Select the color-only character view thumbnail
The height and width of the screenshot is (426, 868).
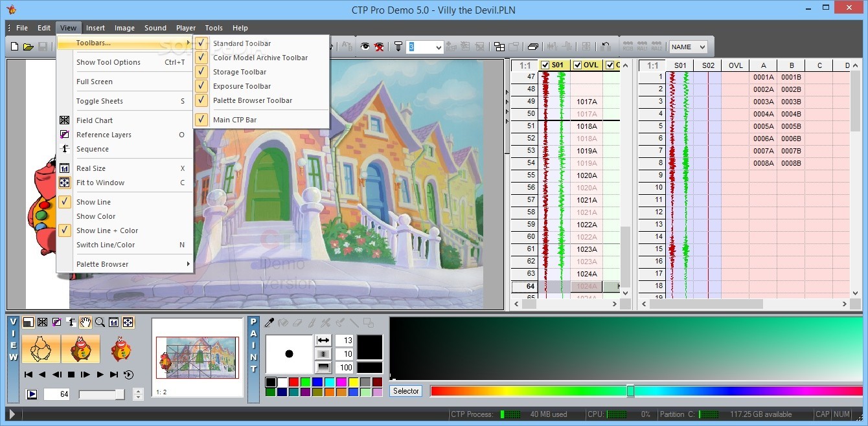click(x=121, y=349)
